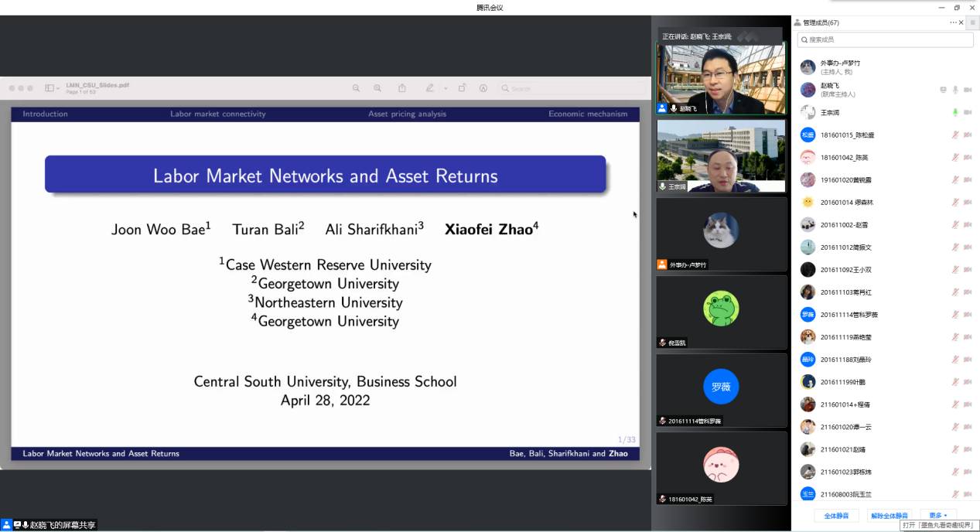980x532 pixels.
Task: Click the three-dots options icon in member panel
Action: [953, 22]
